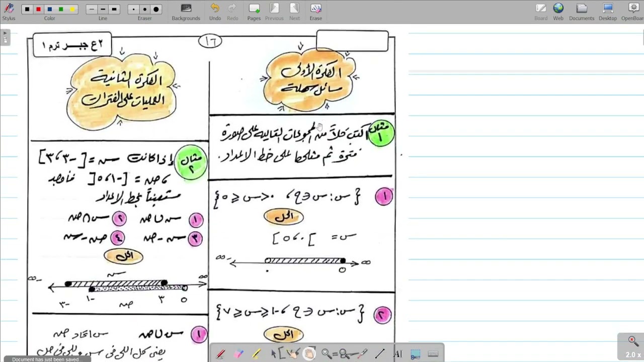Select the pointing-finger Interact tool
Image resolution: width=644 pixels, height=362 pixels.
[x=291, y=354]
